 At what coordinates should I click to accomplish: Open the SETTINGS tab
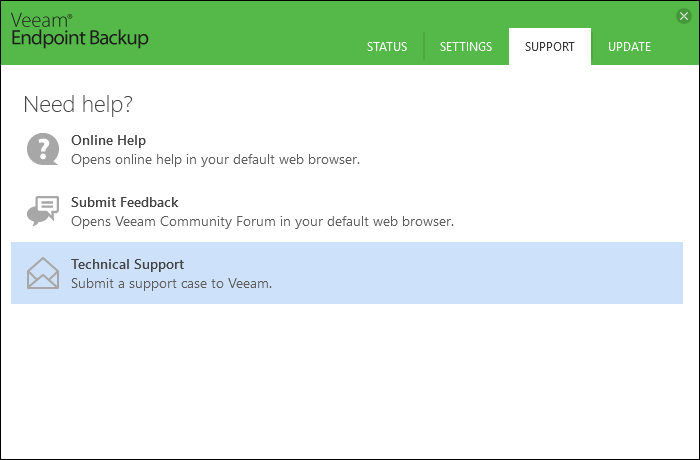coord(466,46)
